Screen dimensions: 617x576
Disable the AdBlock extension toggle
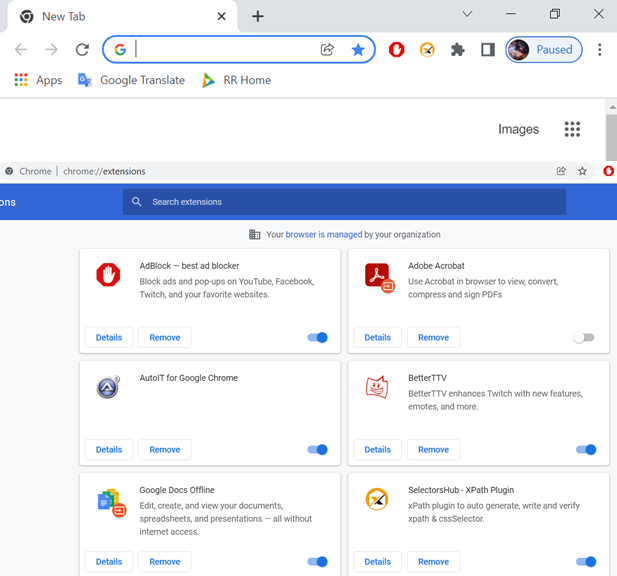coord(317,337)
